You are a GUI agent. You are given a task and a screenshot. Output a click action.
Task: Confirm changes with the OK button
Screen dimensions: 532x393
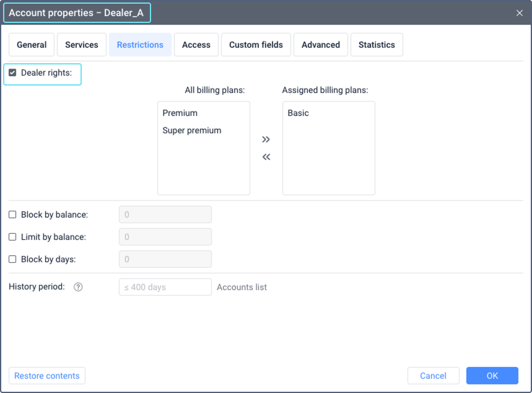coord(492,375)
